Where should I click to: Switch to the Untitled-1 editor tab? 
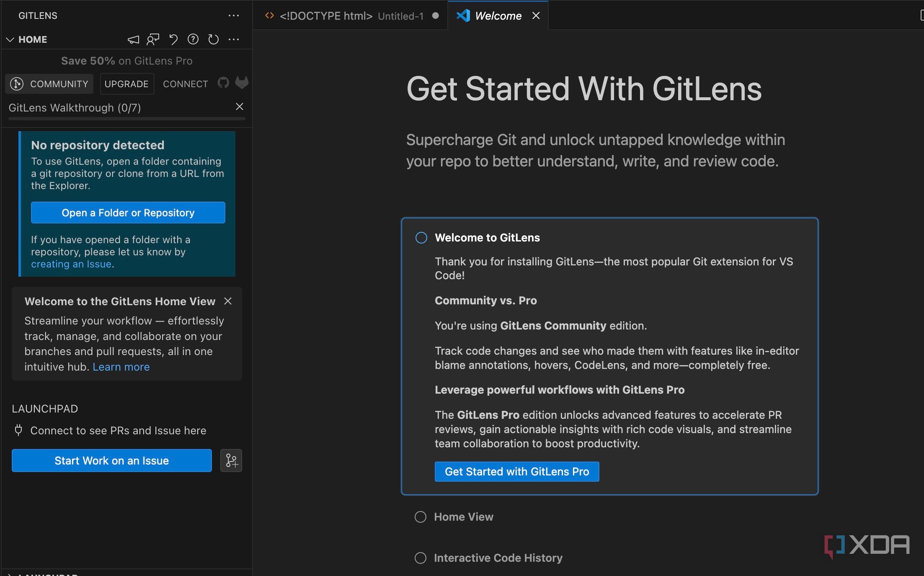click(351, 16)
